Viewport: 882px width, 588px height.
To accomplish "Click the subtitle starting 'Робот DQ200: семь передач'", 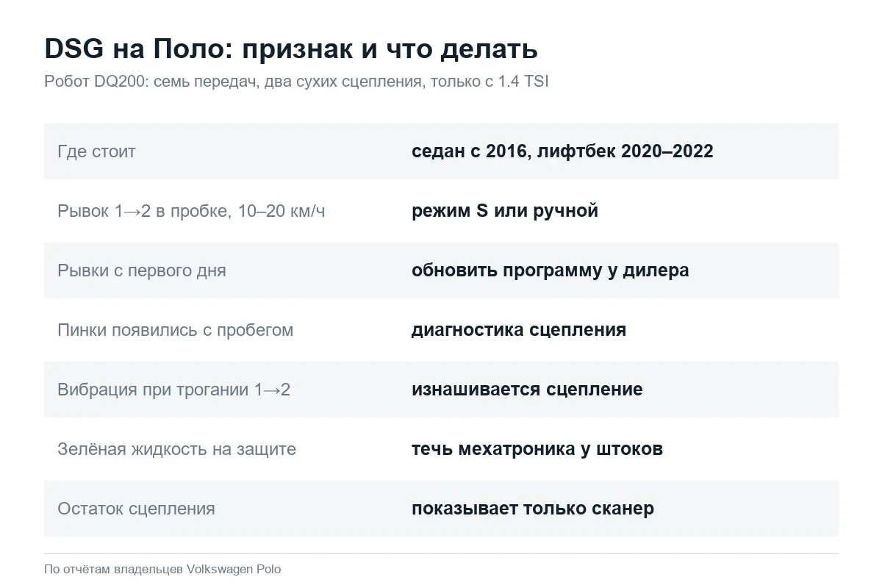I will (296, 82).
